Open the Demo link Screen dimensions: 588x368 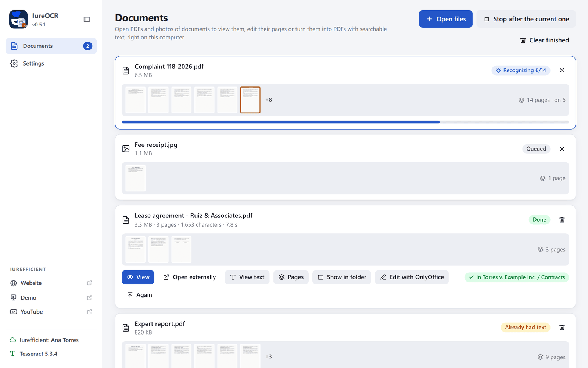pos(51,297)
